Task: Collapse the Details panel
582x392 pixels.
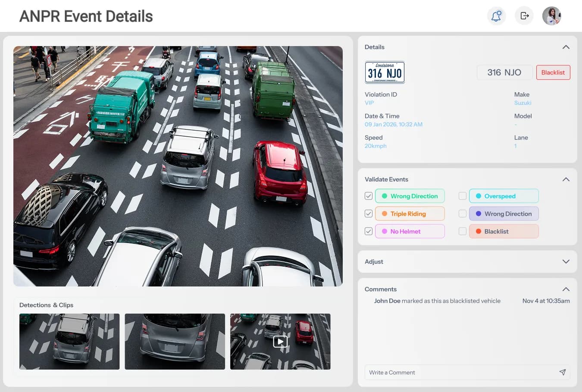Action: pyautogui.click(x=566, y=47)
